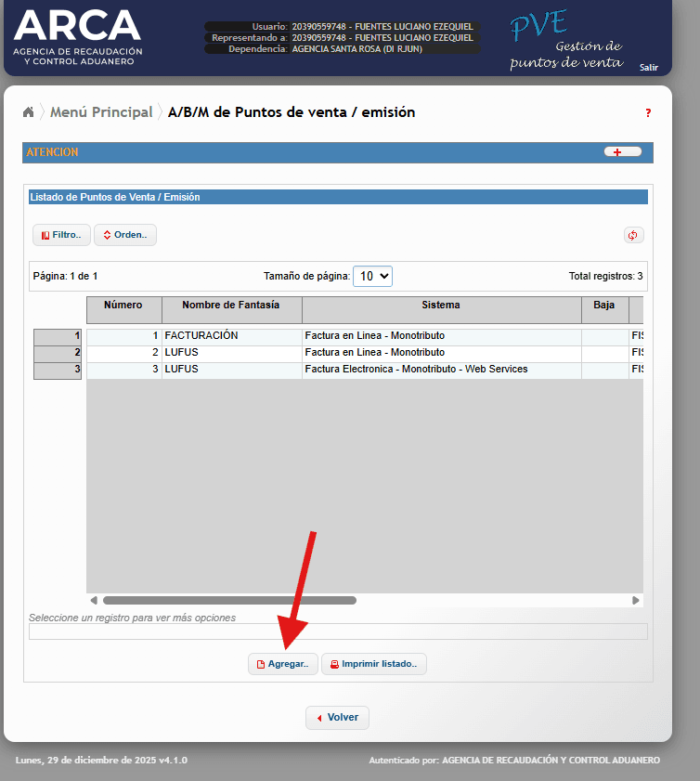Click the Baja column header
The width and height of the screenshot is (700, 781).
click(604, 306)
